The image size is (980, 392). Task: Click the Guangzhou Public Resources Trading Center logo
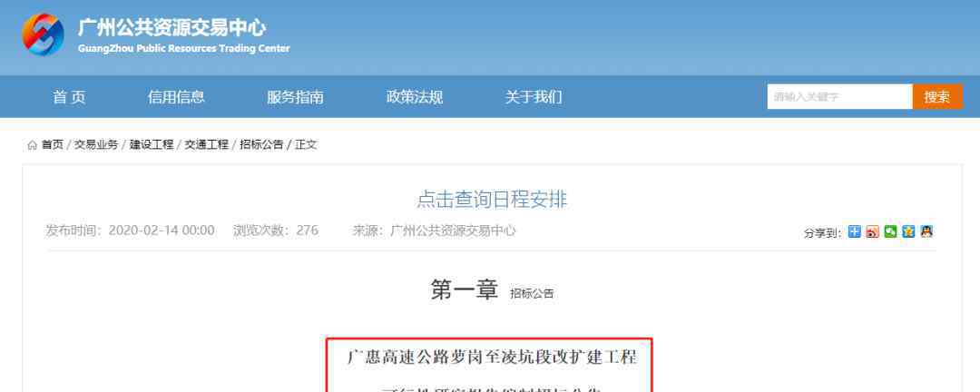pyautogui.click(x=44, y=34)
